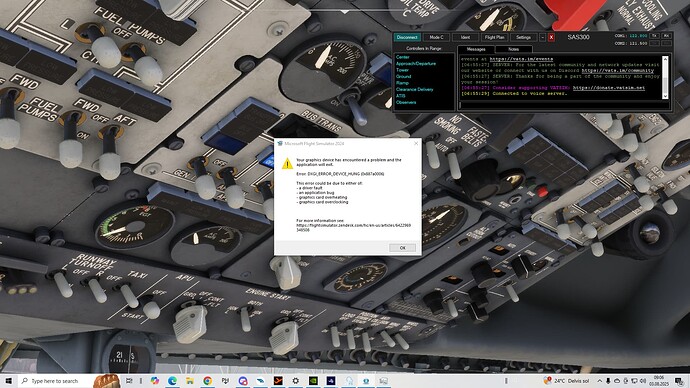Open the Settings gear icon on the taskbar
Viewport: 690px width, 388px height.
[x=295, y=381]
